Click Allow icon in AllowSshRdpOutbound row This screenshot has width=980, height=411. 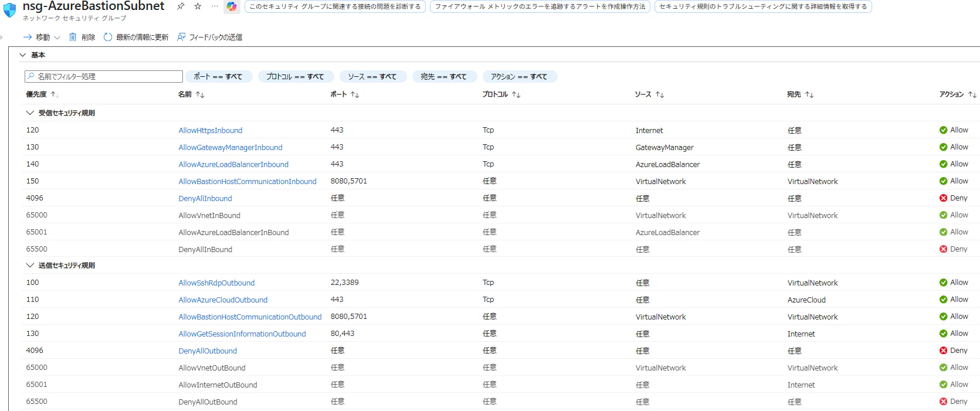click(x=943, y=283)
